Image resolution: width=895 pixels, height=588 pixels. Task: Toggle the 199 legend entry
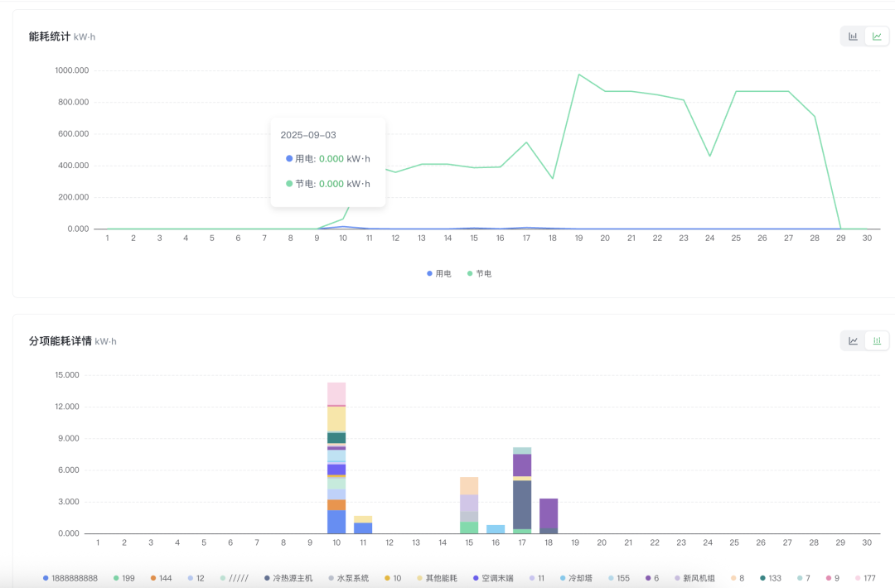(x=123, y=578)
